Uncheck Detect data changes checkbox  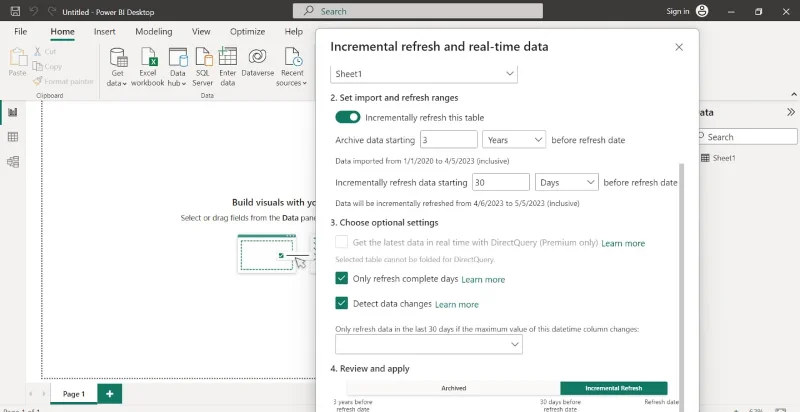click(x=342, y=303)
